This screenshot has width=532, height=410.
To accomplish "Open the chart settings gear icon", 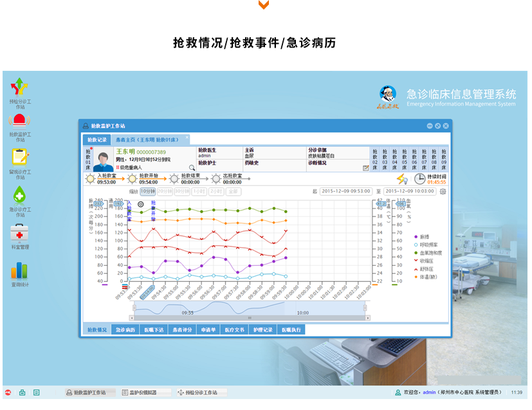I will tap(443, 191).
